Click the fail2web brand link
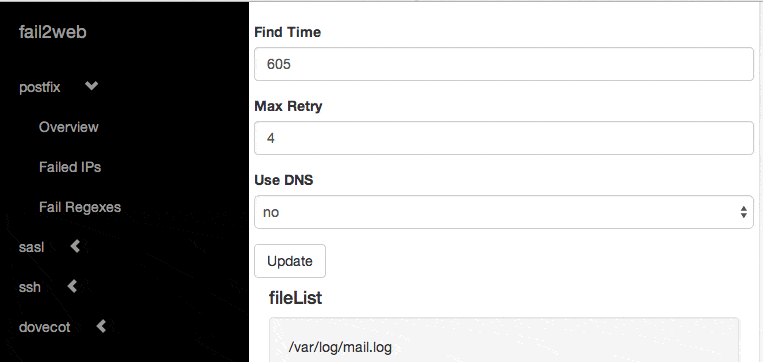 point(53,32)
